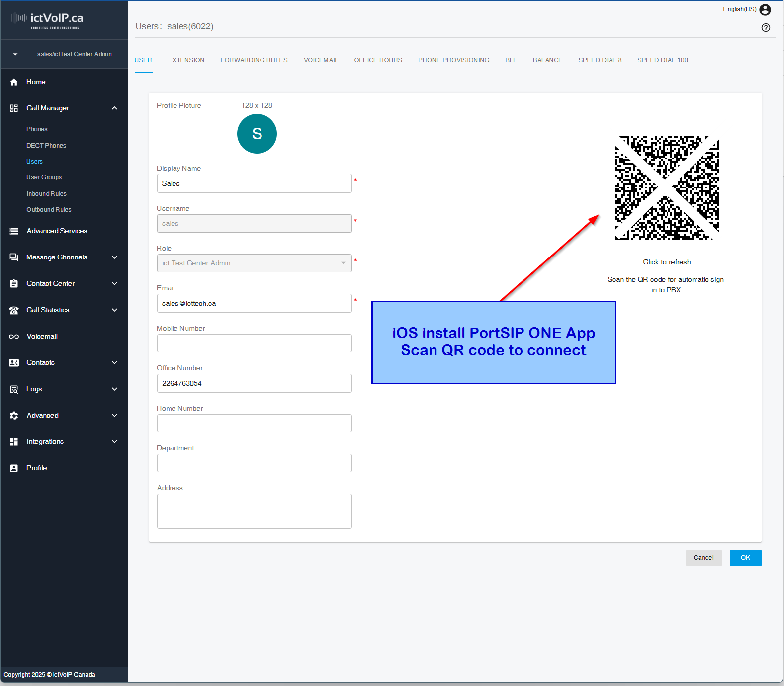
Task: Click the Message Channels chat icon
Action: click(14, 257)
